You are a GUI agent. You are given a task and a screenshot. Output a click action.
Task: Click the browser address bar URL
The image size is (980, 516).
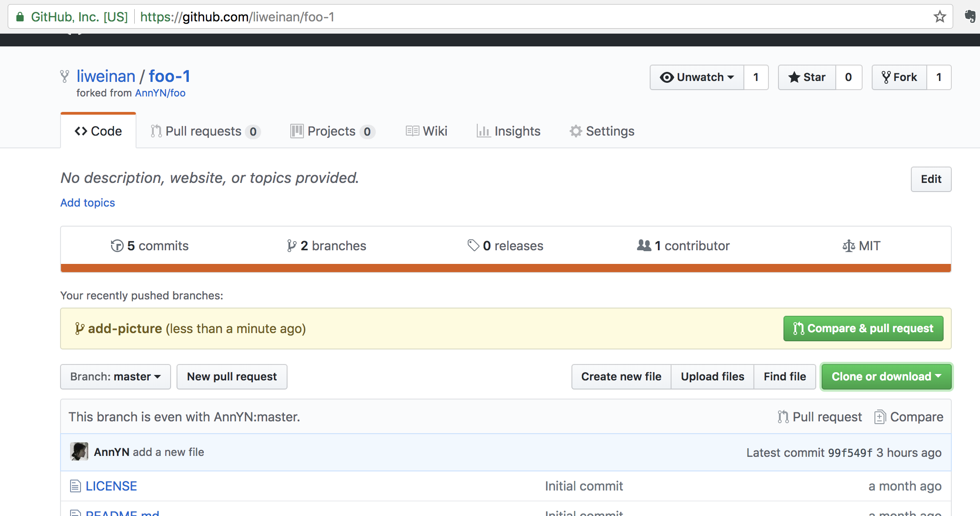pos(237,17)
